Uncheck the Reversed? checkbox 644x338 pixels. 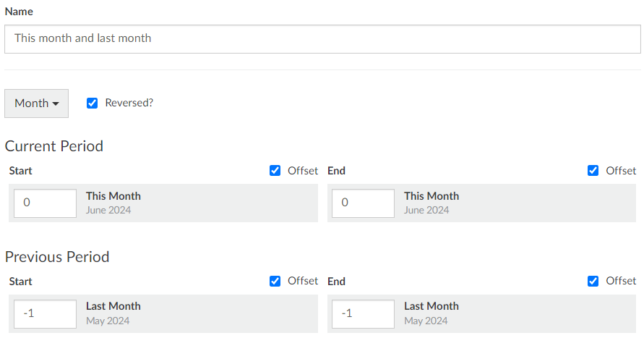pos(92,103)
